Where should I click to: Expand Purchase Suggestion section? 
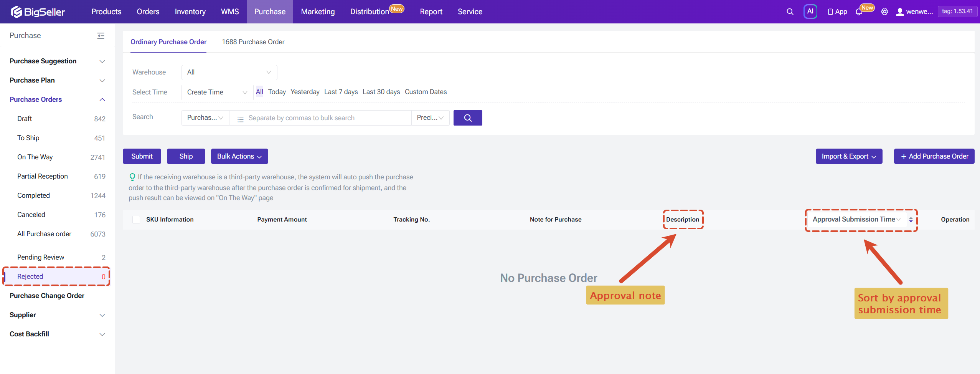click(x=57, y=61)
